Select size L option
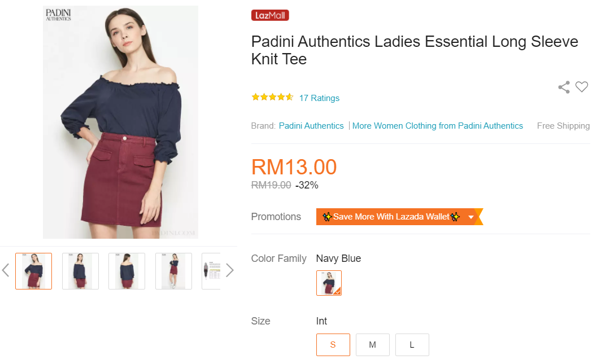 (412, 345)
